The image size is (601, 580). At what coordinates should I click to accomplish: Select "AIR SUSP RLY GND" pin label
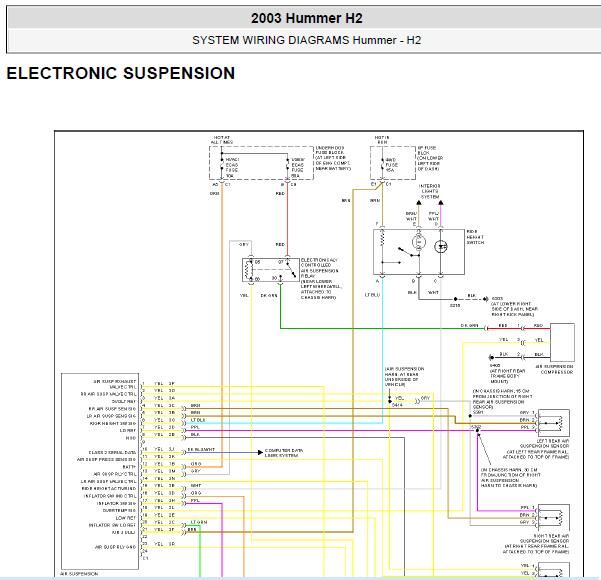(115, 547)
